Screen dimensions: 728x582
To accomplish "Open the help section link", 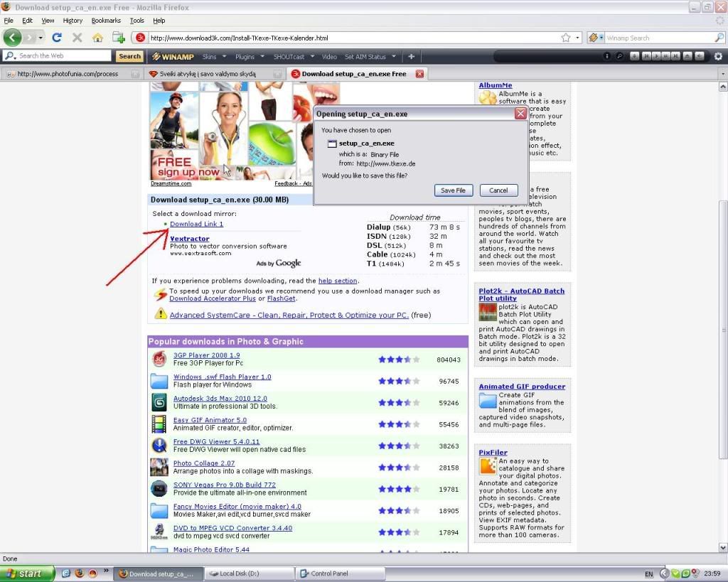I will point(338,281).
